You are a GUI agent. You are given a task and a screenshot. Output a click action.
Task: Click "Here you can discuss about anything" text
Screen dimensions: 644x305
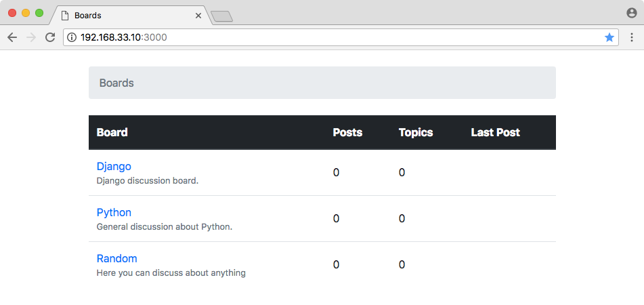coord(171,272)
